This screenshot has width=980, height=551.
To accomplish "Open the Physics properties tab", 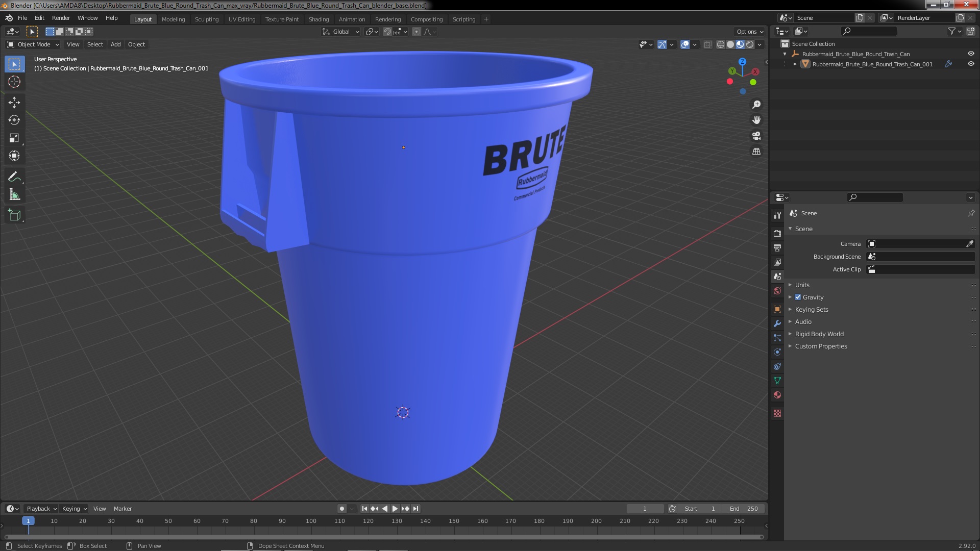I will 777,352.
